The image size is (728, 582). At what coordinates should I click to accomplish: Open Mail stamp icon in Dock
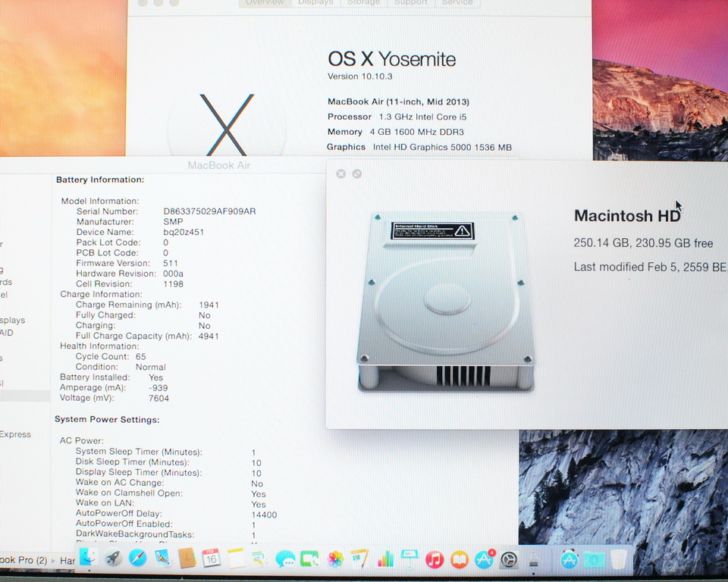tap(162, 559)
